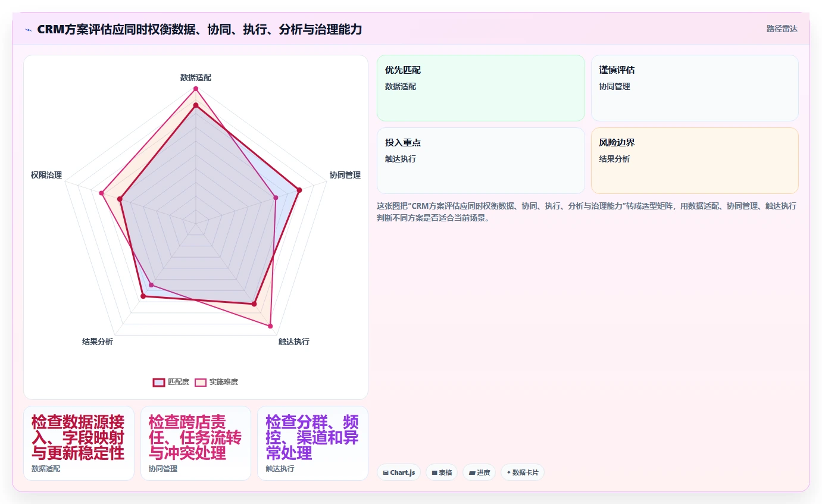
Task: Click the 路径雷达 label in the header
Action: pyautogui.click(x=782, y=29)
